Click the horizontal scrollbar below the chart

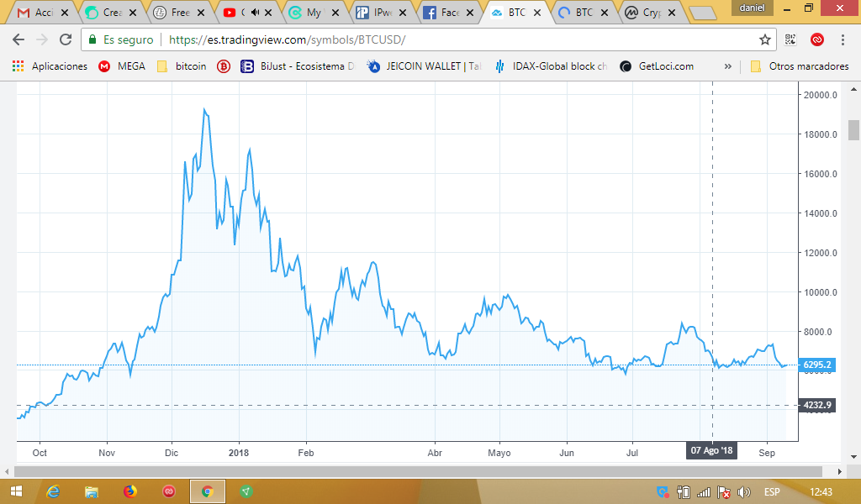tap(418, 471)
